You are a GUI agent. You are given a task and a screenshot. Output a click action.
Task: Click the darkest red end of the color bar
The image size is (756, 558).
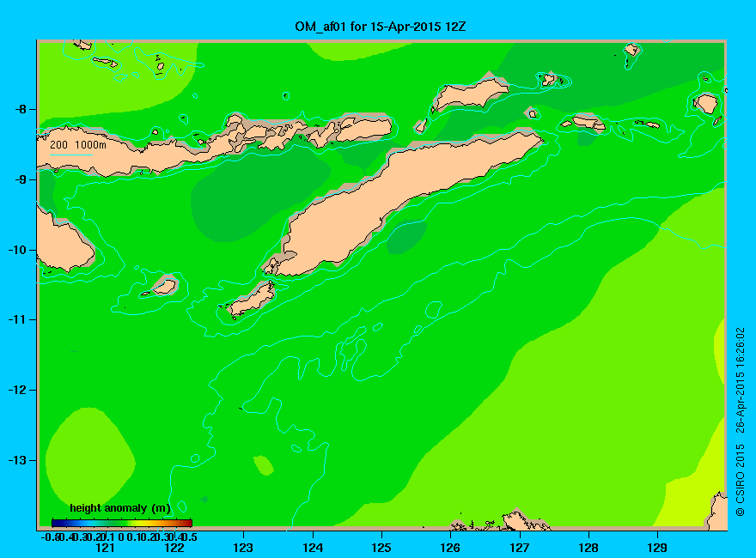tap(190, 523)
